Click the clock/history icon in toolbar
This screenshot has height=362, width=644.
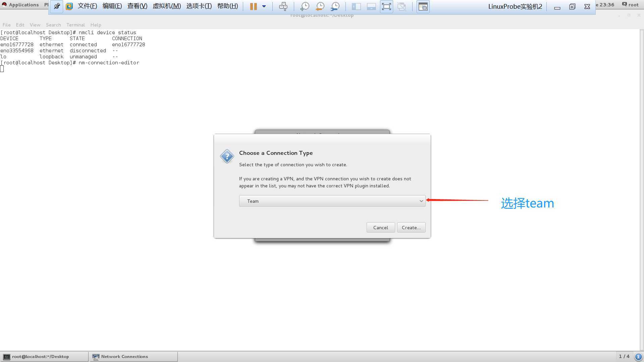[320, 6]
